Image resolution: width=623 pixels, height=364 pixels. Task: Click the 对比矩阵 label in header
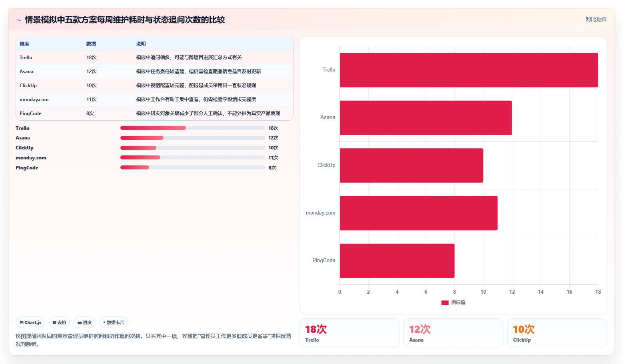[596, 19]
